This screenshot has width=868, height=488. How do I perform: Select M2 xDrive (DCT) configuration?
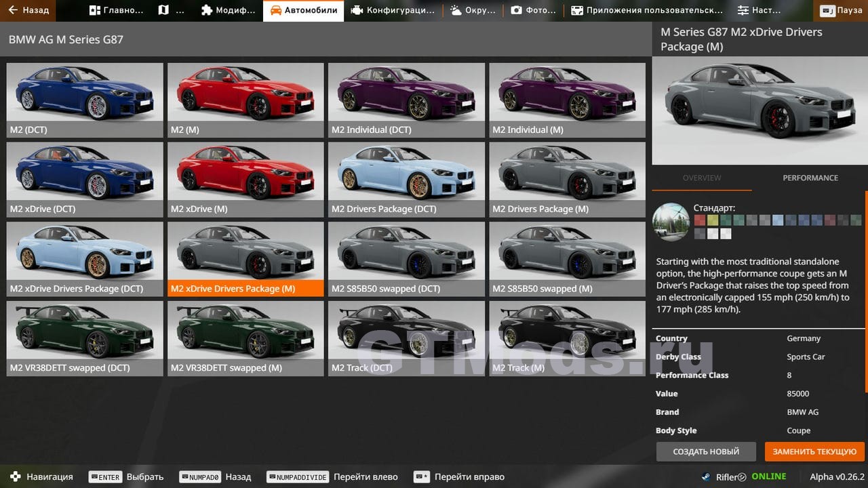tap(85, 180)
